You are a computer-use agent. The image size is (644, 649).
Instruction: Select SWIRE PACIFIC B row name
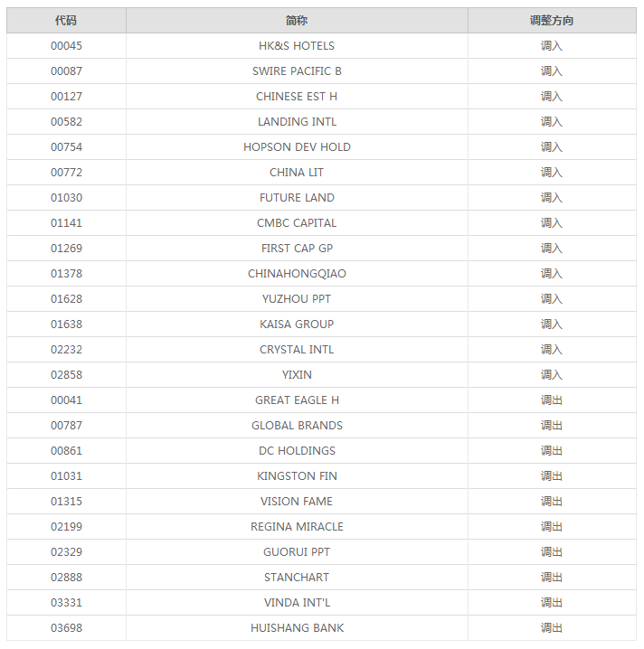(x=297, y=71)
